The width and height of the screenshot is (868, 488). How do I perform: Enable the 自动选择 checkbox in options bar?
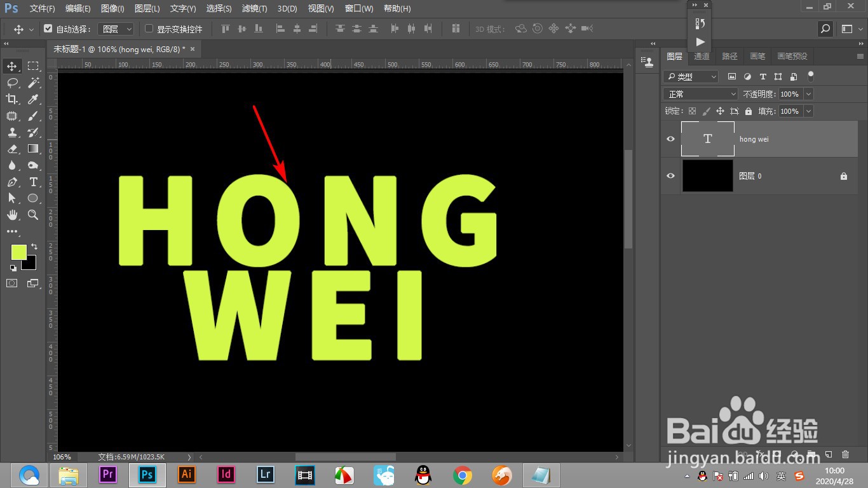click(48, 28)
